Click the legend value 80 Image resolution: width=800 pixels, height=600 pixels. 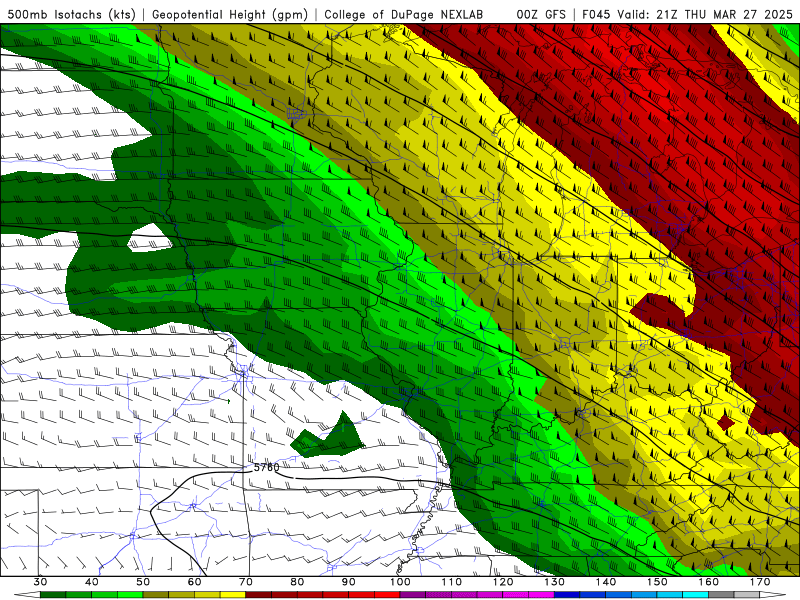click(x=297, y=582)
